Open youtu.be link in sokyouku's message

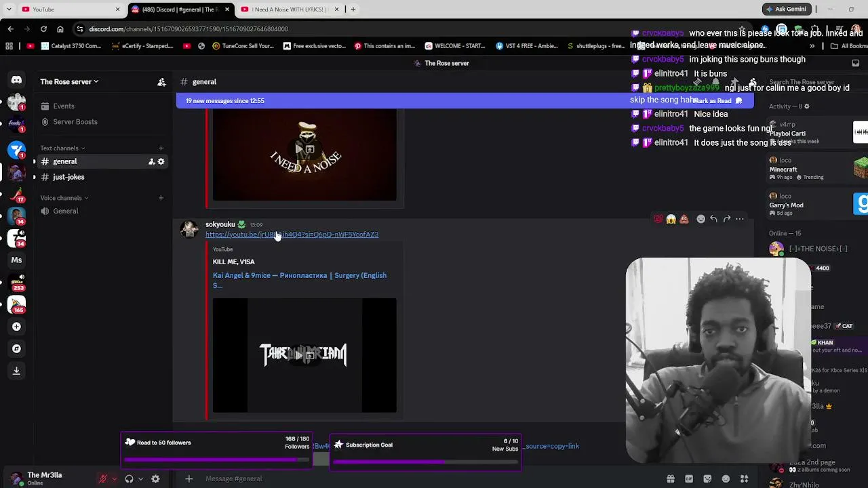click(x=292, y=235)
